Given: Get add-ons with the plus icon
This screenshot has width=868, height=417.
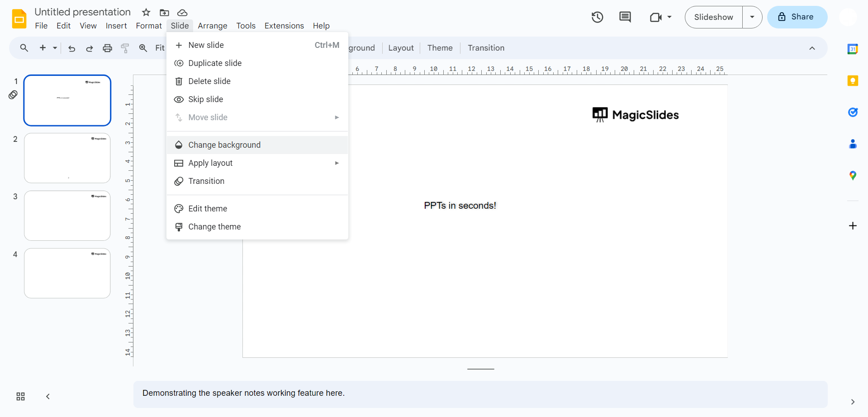Looking at the screenshot, I should [x=853, y=225].
